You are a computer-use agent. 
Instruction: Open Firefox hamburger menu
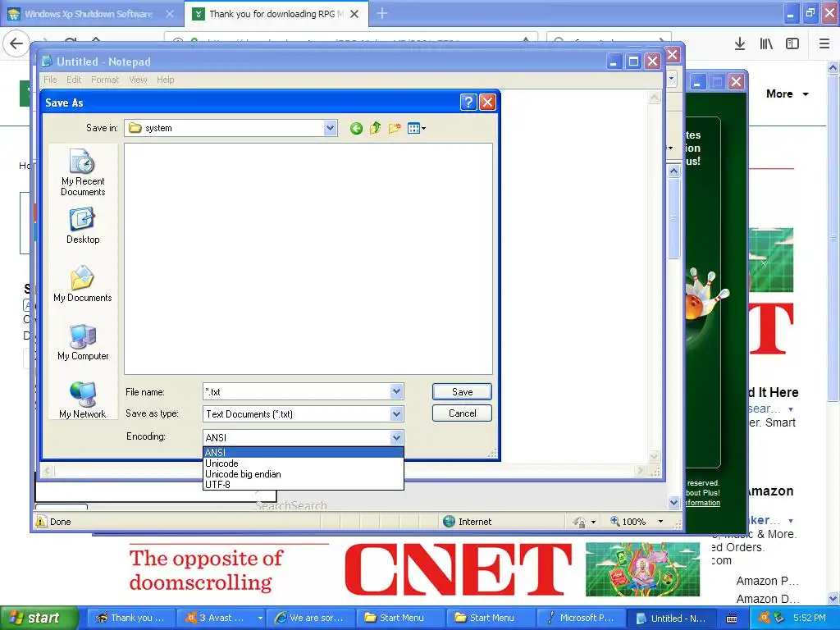[824, 43]
